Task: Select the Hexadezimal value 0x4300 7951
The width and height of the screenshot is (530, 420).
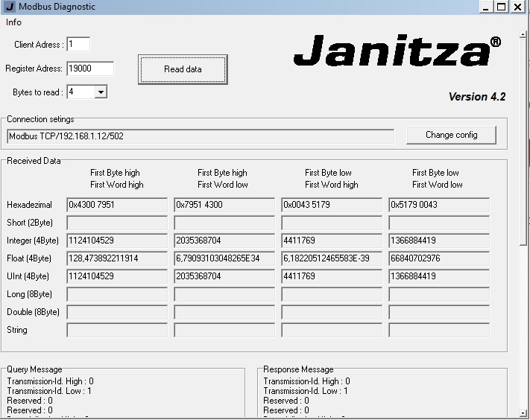Action: click(x=117, y=205)
